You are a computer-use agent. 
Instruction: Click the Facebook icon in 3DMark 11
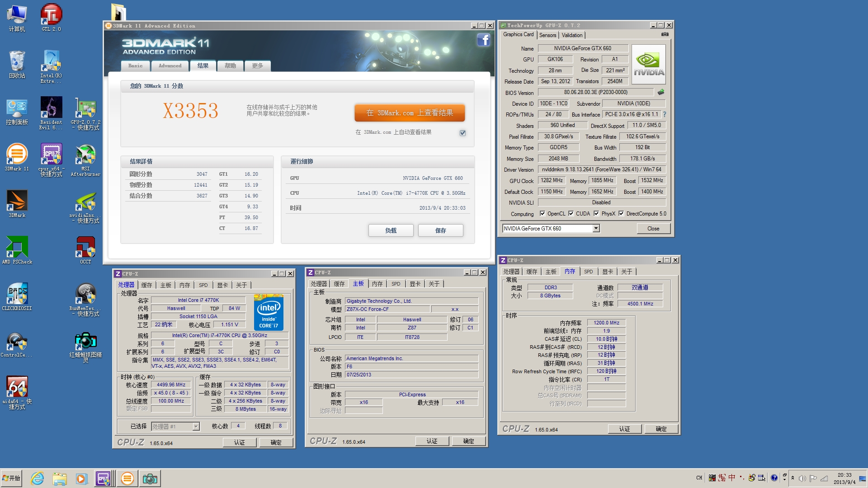click(x=483, y=40)
